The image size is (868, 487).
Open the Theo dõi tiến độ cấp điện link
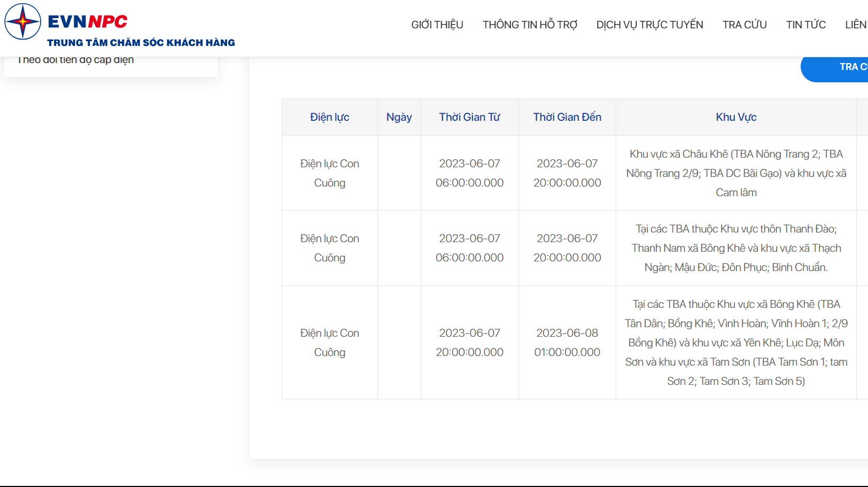[x=76, y=60]
